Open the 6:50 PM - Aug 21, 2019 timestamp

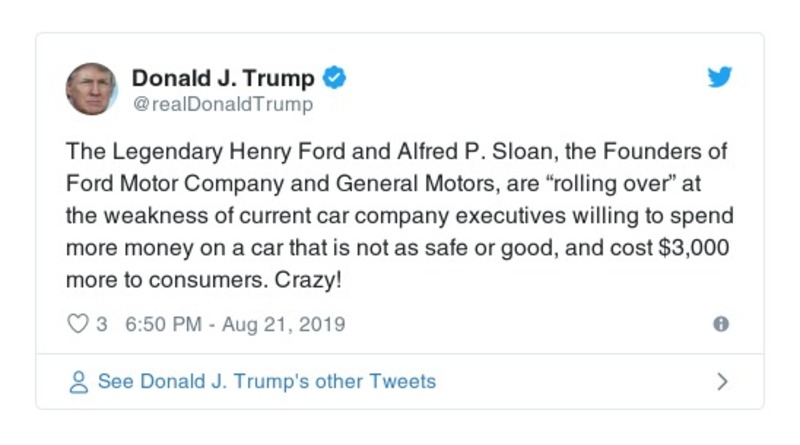(235, 325)
